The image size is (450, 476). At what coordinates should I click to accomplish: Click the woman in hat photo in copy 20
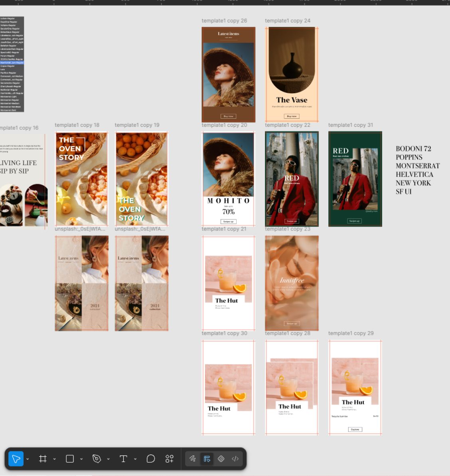229,165
